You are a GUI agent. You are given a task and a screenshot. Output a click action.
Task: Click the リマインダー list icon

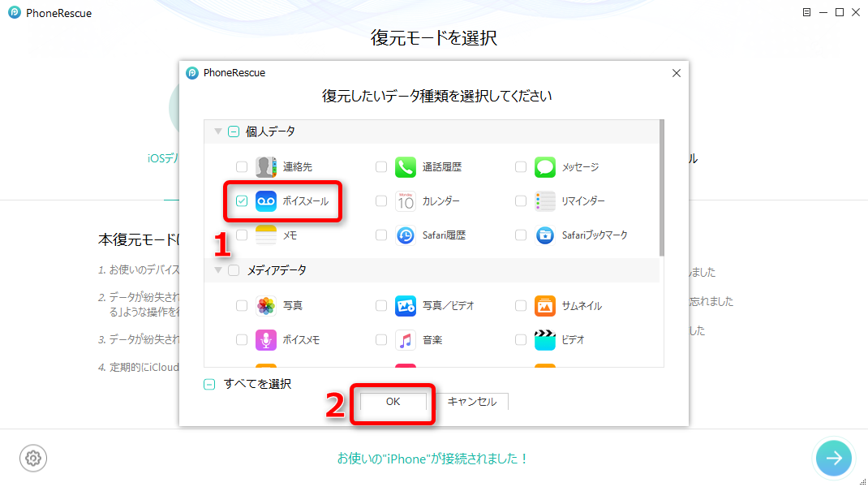pyautogui.click(x=544, y=201)
